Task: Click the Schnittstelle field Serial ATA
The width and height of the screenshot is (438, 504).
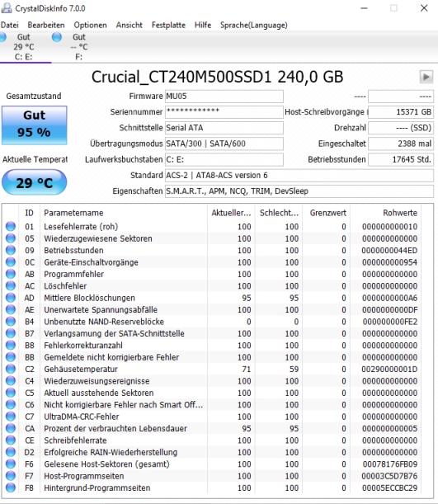Action: point(224,128)
